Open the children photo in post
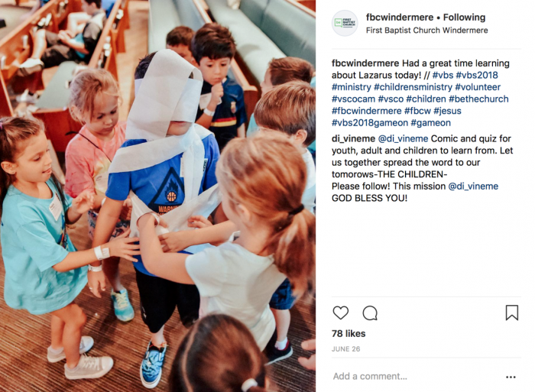 coord(157,196)
